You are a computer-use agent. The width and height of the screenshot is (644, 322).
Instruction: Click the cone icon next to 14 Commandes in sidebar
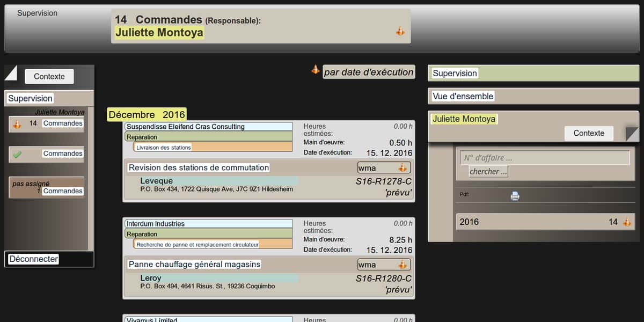[17, 125]
